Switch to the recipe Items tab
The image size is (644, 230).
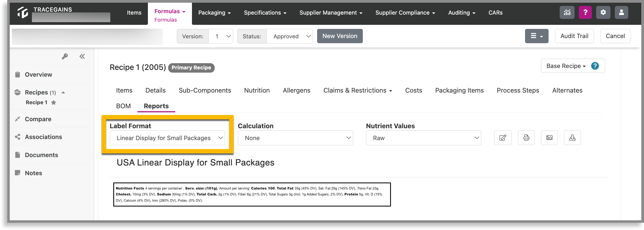(124, 90)
